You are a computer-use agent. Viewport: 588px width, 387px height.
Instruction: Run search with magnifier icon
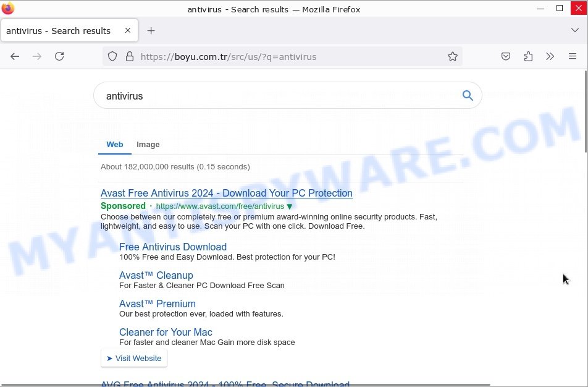point(467,96)
